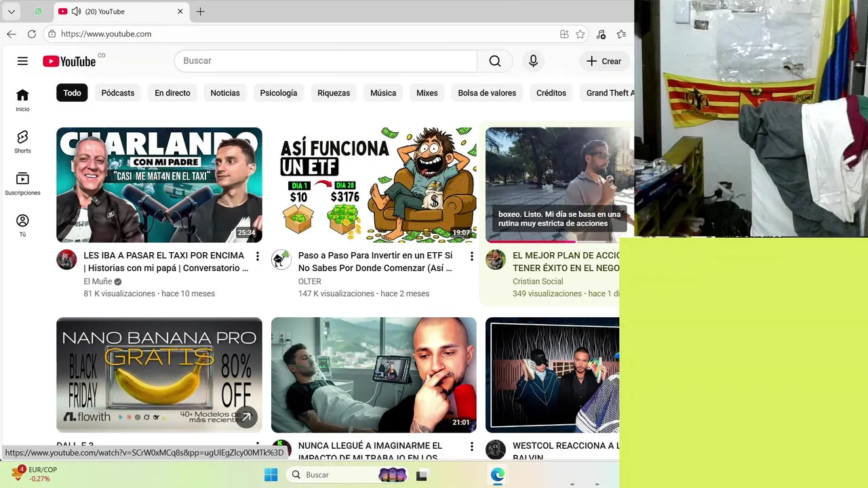Open the media control music-note icon
The image size is (868, 488).
click(x=601, y=34)
